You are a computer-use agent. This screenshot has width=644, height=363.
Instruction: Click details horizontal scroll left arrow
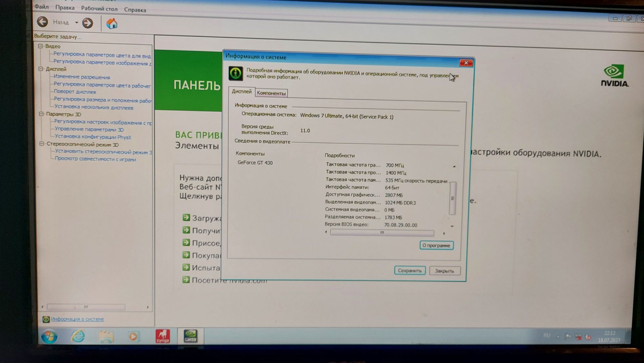click(x=326, y=232)
